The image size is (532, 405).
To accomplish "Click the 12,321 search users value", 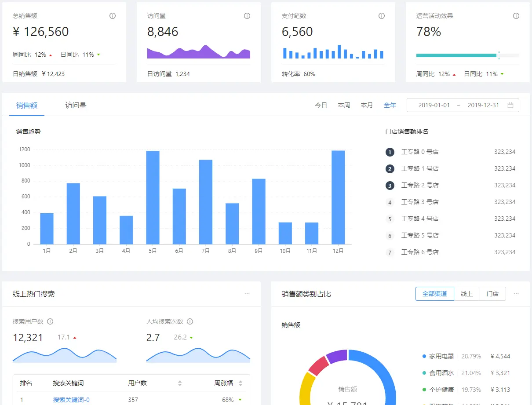I will tap(28, 338).
